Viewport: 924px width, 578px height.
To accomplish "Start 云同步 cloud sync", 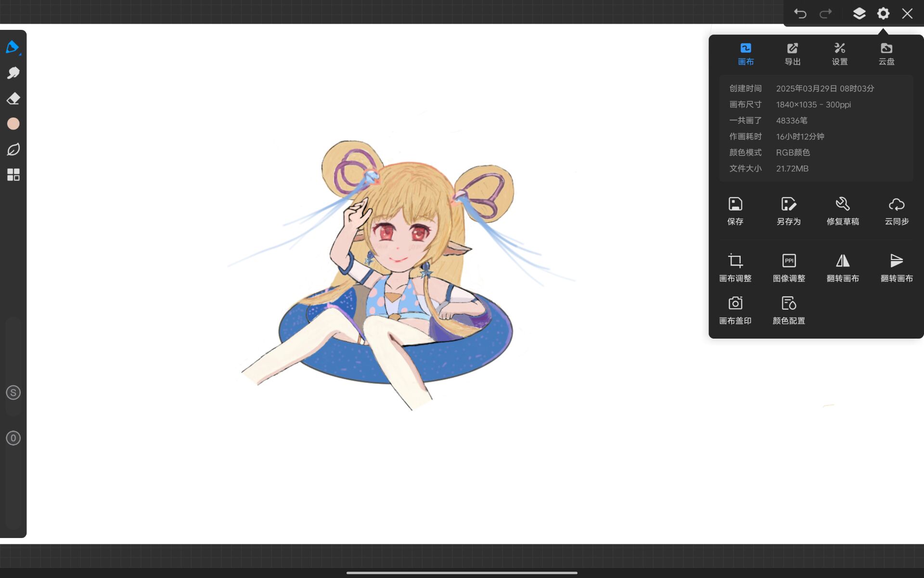I will coord(896,210).
